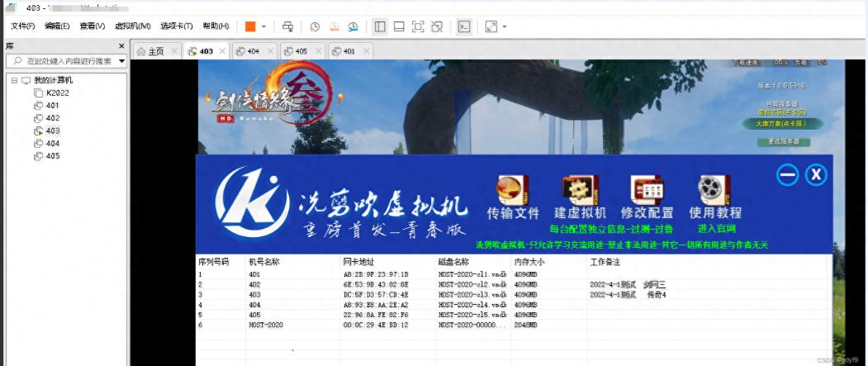Minimize the 洗剪吹虚拟机 panel
This screenshot has width=868, height=366.
click(787, 175)
